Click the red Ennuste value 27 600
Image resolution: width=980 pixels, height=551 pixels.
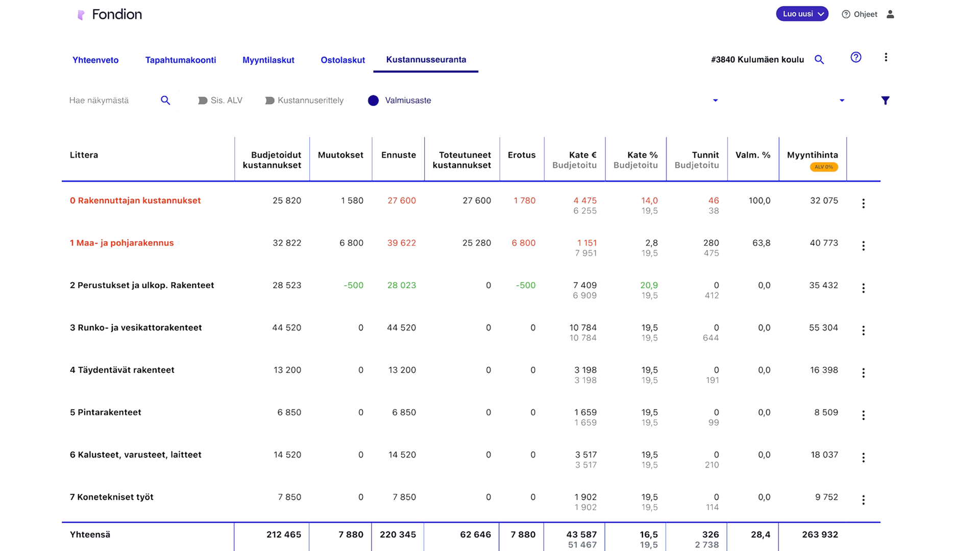pyautogui.click(x=402, y=201)
